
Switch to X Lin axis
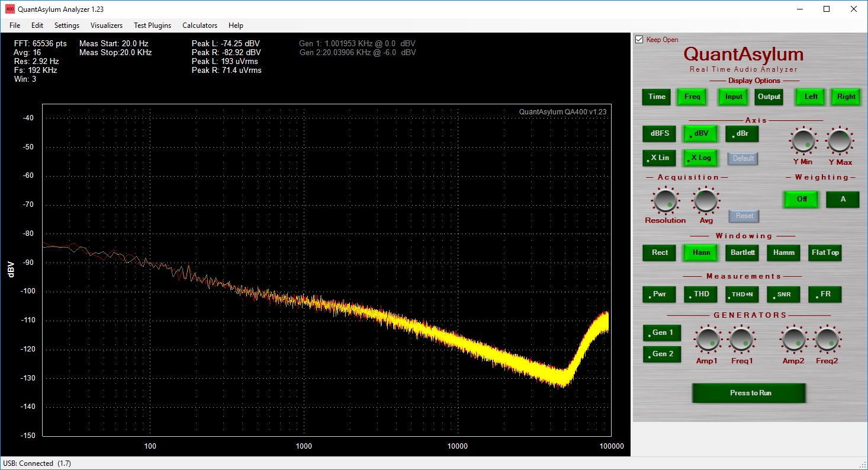[660, 158]
